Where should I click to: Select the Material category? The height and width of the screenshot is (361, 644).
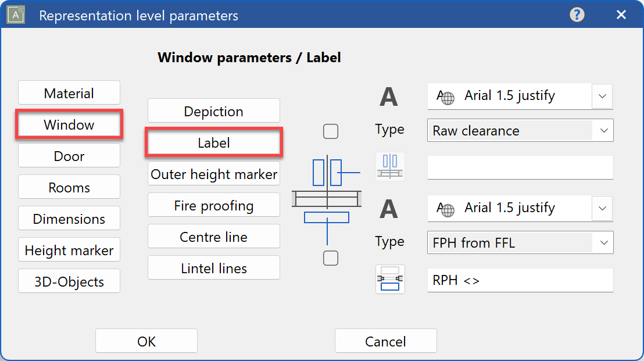point(69,92)
